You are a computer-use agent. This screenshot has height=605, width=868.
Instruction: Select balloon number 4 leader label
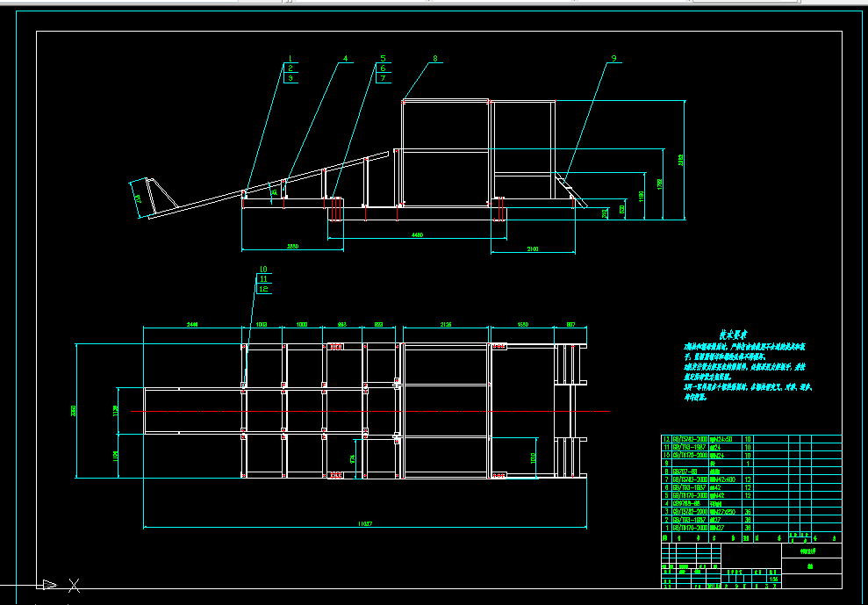(x=345, y=58)
